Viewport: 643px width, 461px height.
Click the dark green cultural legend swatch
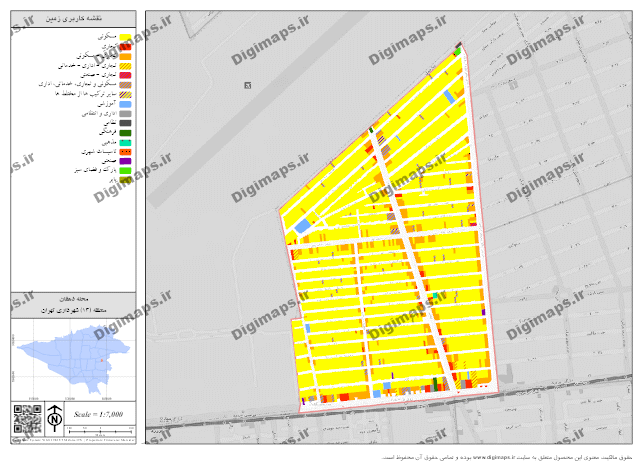pos(125,133)
